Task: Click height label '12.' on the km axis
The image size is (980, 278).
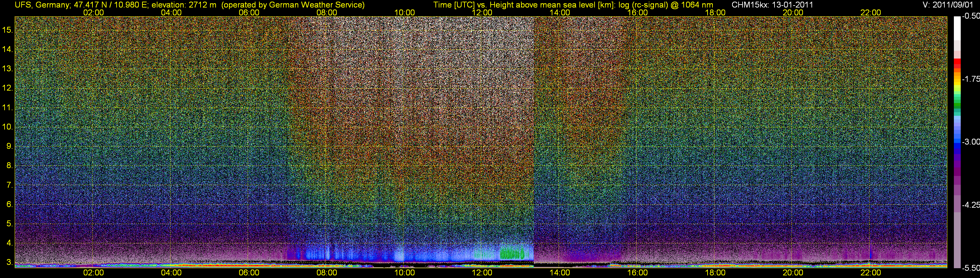Action: 8,88
